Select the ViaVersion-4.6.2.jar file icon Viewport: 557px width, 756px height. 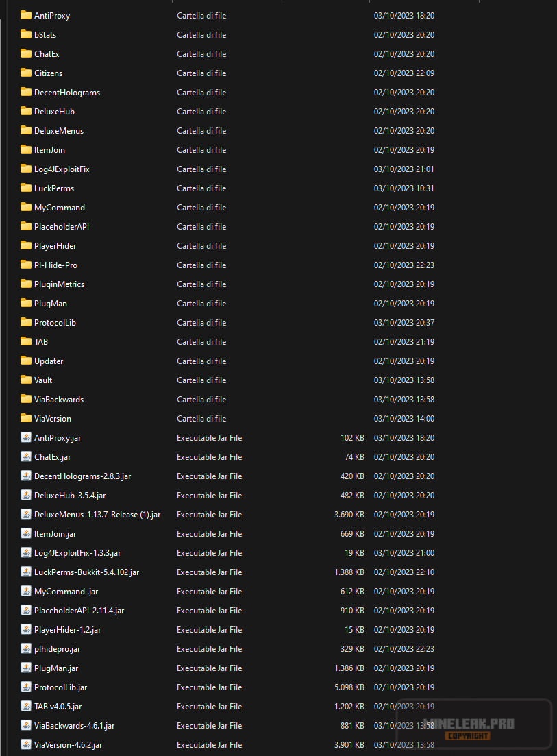26,744
